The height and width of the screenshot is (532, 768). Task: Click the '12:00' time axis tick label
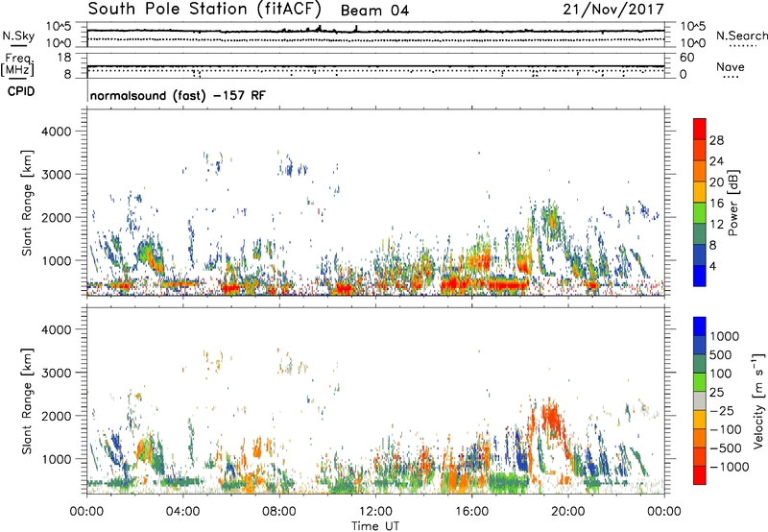click(375, 512)
